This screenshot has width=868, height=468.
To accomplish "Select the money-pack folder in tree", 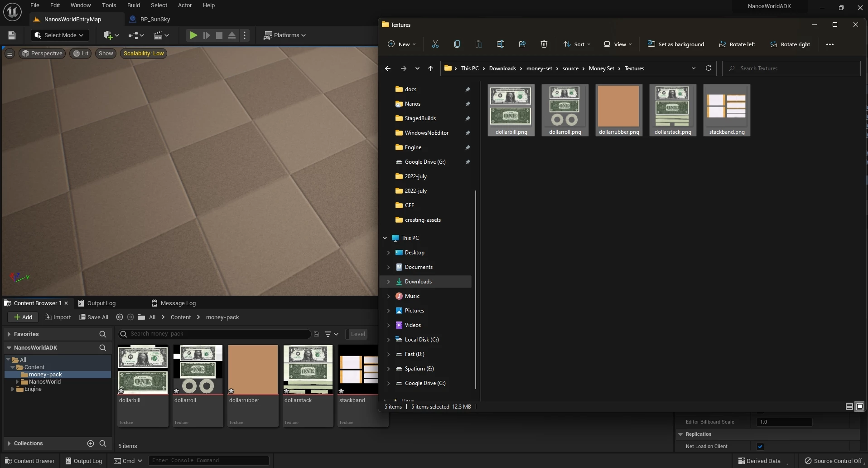I will 58,375.
